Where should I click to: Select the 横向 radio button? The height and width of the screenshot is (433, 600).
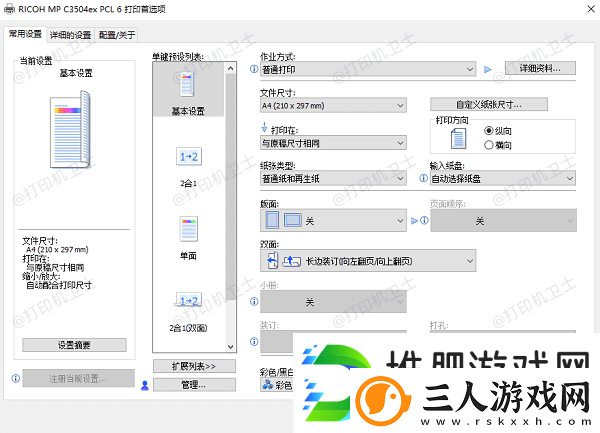click(x=489, y=145)
